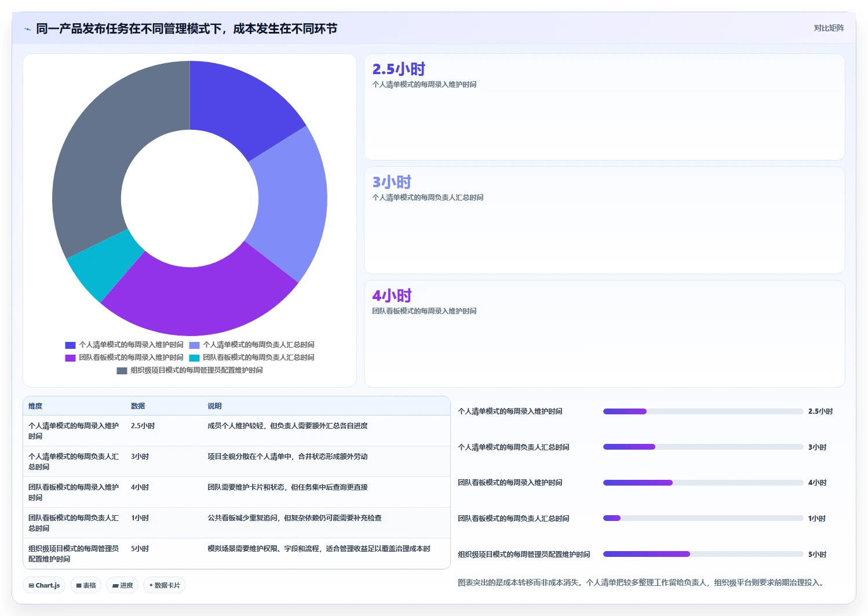Screen dimensions: 868x616
Task: Click table row label 团队看板模式的每周负责人汇总时间
Action: (74, 523)
